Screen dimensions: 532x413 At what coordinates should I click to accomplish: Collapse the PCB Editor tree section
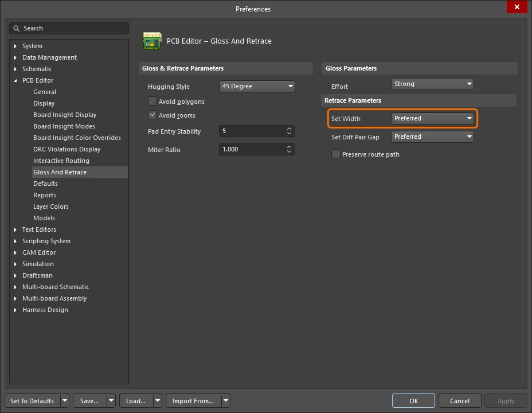pyautogui.click(x=14, y=80)
